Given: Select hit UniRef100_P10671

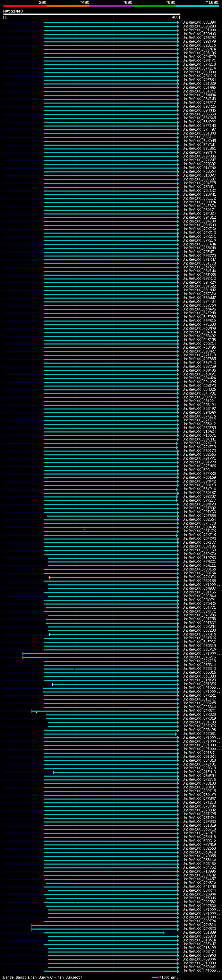Looking at the screenshot, I should pyautogui.click(x=199, y=435).
